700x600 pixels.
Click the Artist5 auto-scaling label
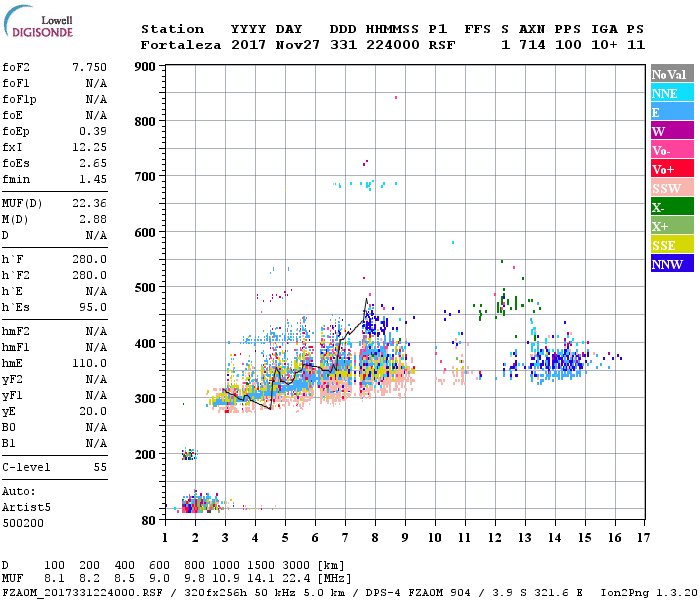coord(26,508)
